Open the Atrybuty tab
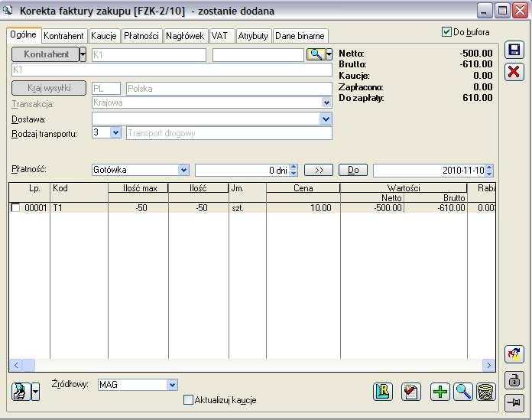Viewport: 532px width, 420px height. point(253,36)
